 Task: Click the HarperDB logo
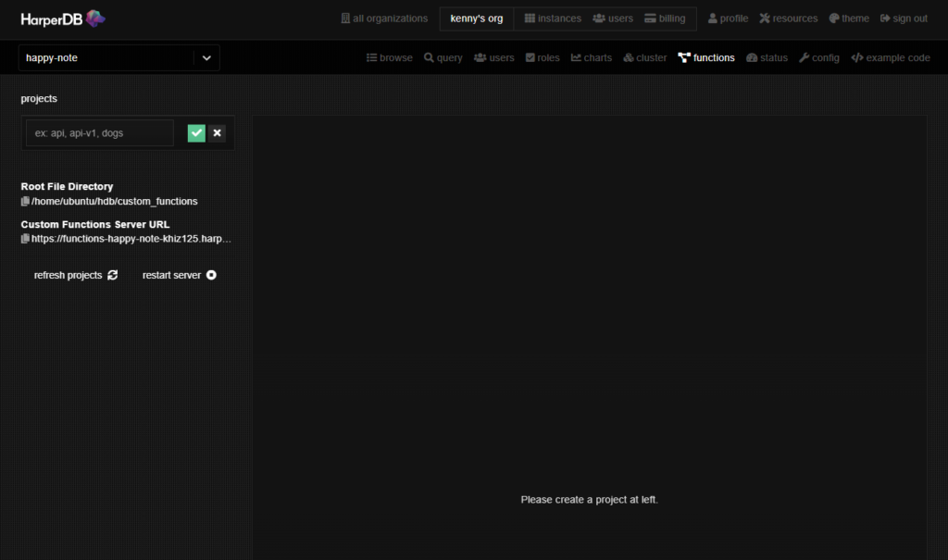[63, 19]
